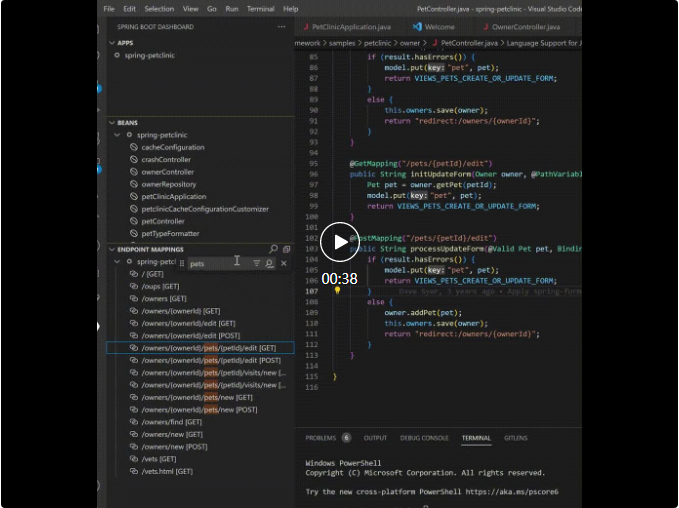Click the 'Windows PowerShell' line in the terminal
The width and height of the screenshot is (679, 508).
343,463
